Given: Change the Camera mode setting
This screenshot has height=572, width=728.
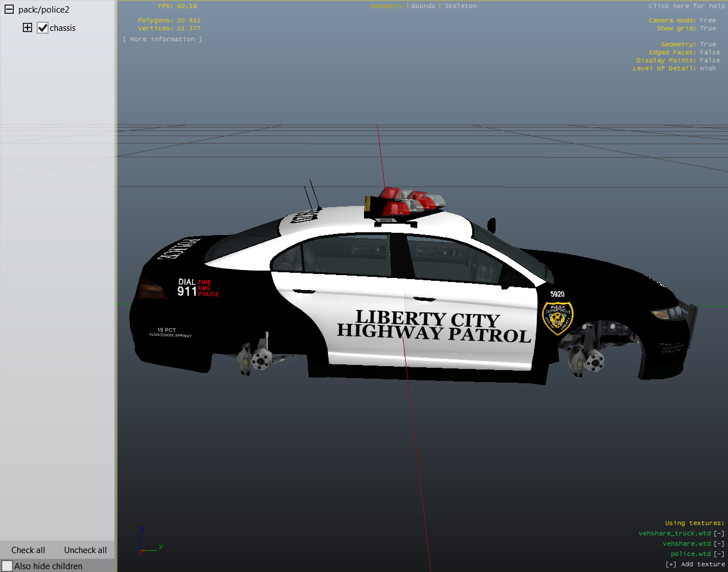Looking at the screenshot, I should 707,20.
